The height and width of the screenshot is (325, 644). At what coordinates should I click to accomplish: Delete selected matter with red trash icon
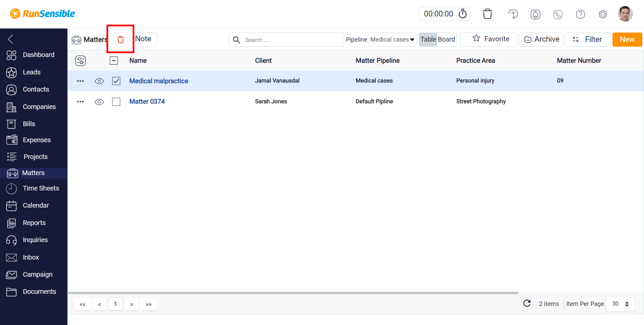(x=120, y=39)
